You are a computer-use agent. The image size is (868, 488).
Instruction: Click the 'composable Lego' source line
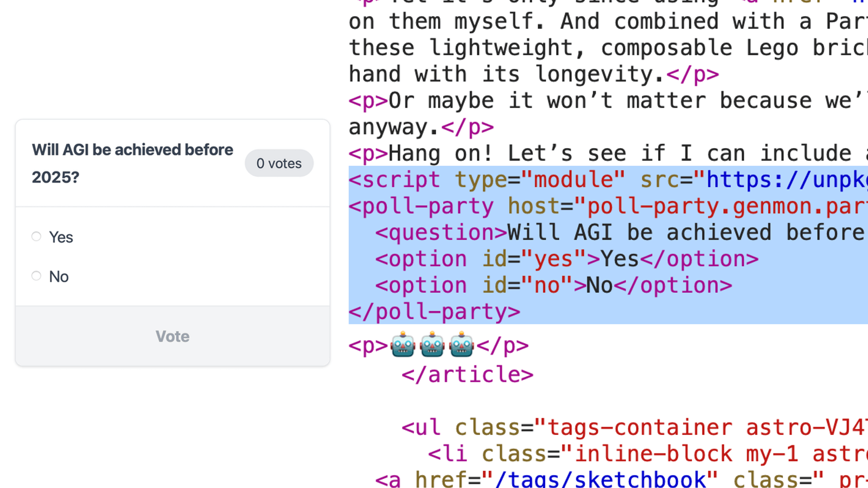click(x=608, y=48)
